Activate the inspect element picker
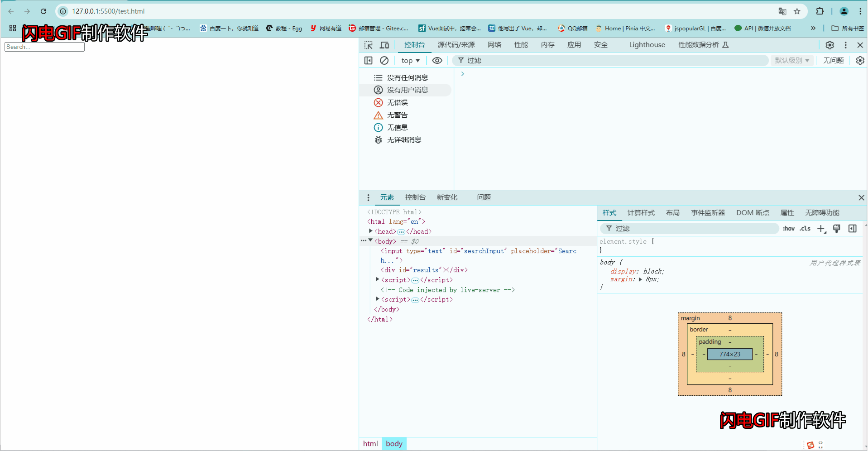Image resolution: width=868 pixels, height=451 pixels. tap(369, 45)
